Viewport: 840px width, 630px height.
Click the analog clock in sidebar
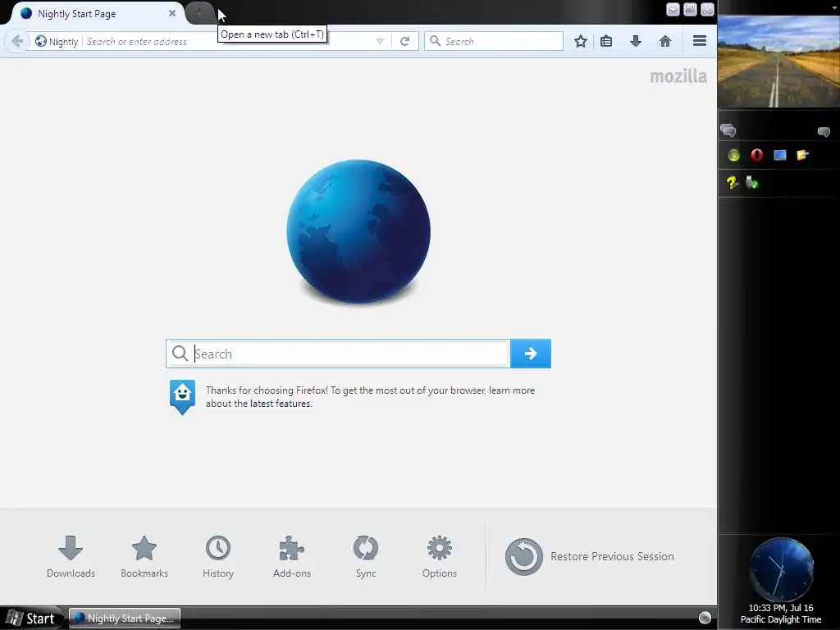click(782, 570)
